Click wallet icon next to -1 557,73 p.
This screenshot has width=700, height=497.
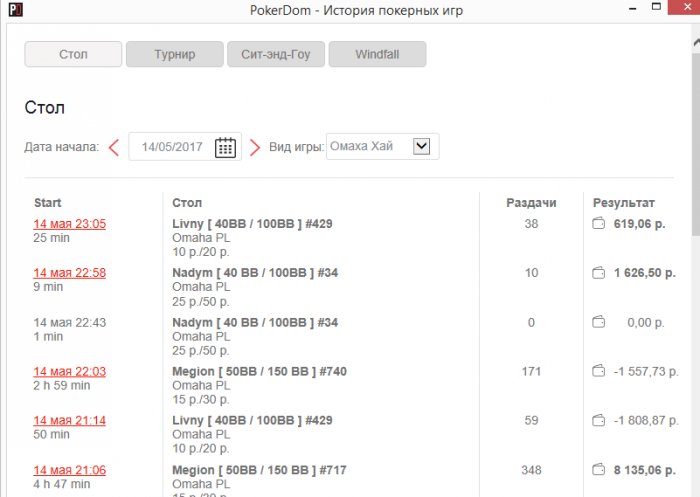tap(598, 371)
